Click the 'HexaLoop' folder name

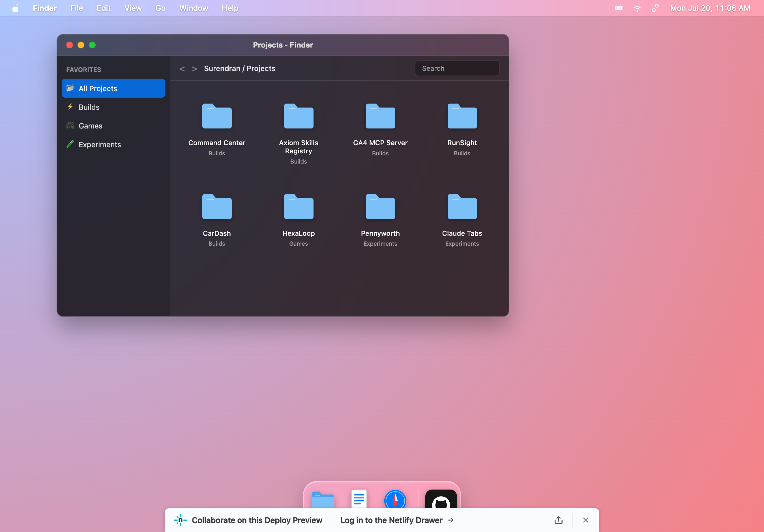pos(299,233)
